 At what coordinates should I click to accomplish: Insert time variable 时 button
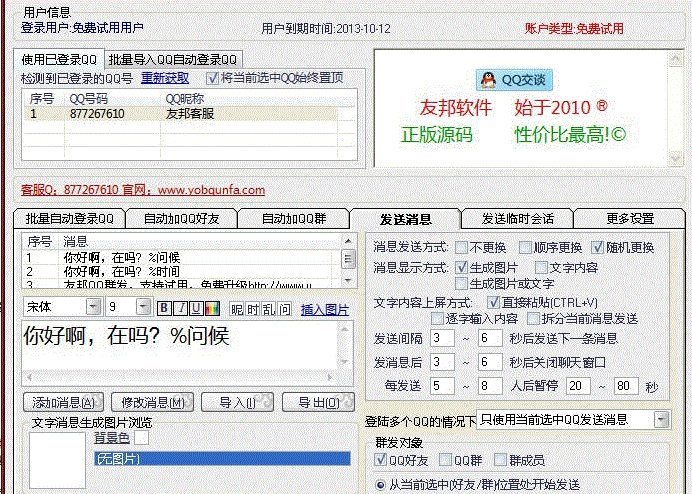[253, 309]
